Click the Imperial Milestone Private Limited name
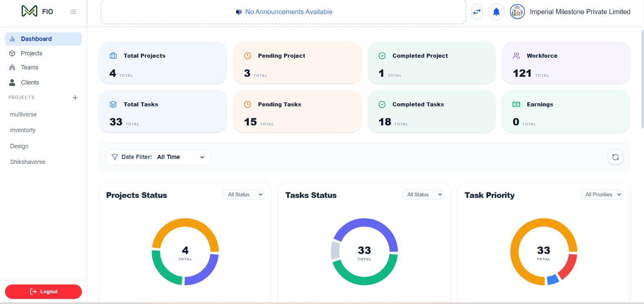Image resolution: width=644 pixels, height=304 pixels. 580,12
